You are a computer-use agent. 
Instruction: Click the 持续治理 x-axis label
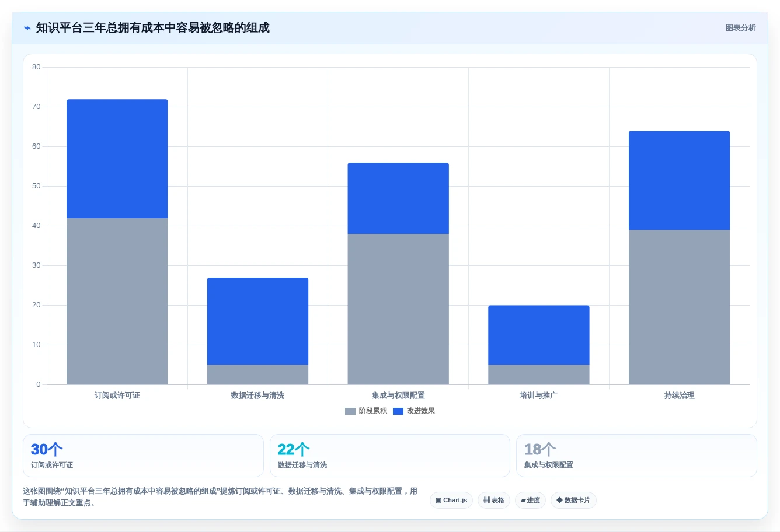(x=680, y=395)
